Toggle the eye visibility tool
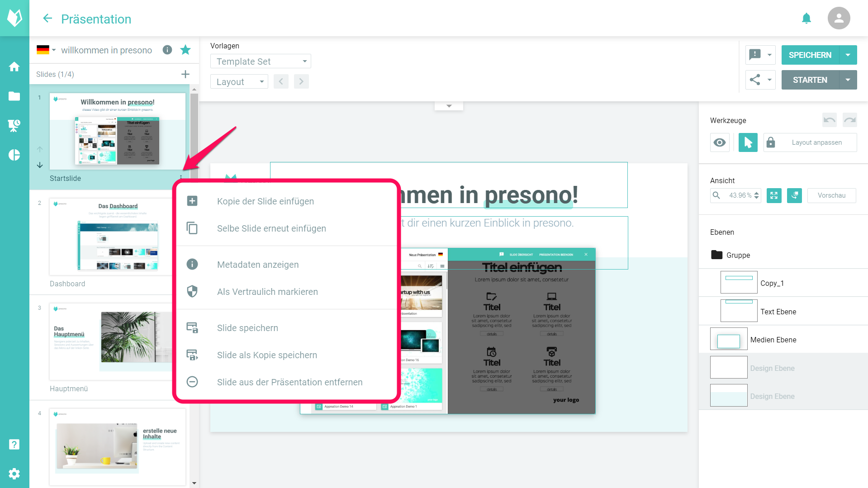 point(720,142)
